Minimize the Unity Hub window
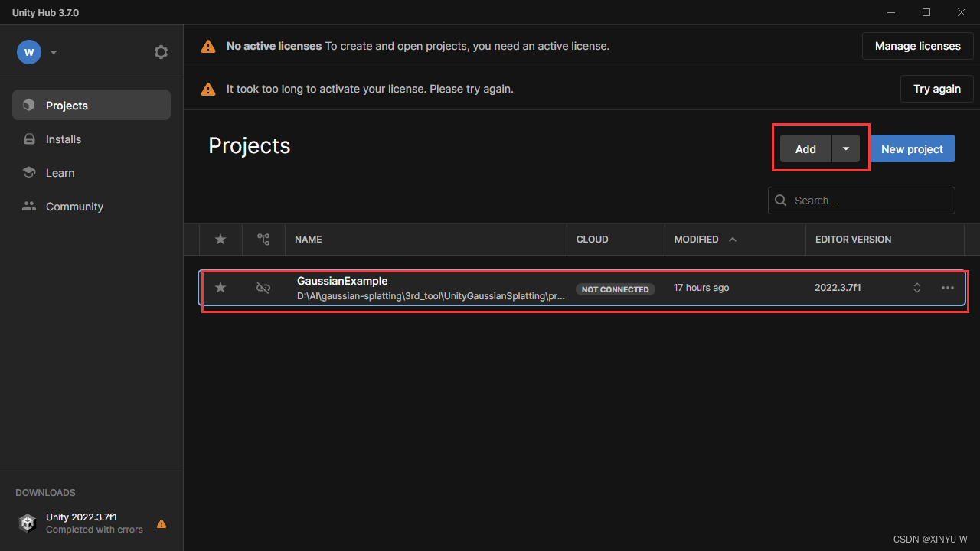 892,12
